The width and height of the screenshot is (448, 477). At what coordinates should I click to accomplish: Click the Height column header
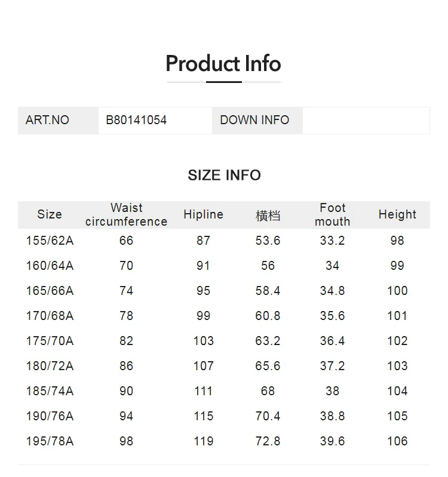[397, 214]
